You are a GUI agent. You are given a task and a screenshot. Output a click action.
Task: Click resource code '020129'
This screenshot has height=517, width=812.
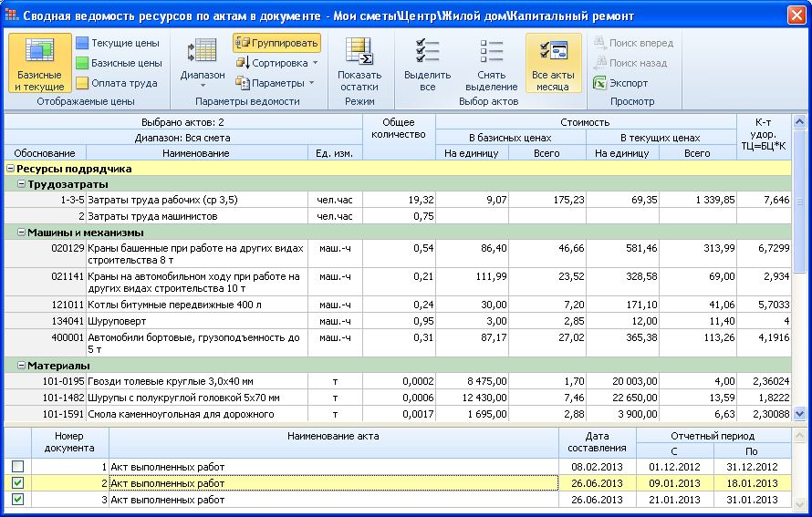point(68,248)
